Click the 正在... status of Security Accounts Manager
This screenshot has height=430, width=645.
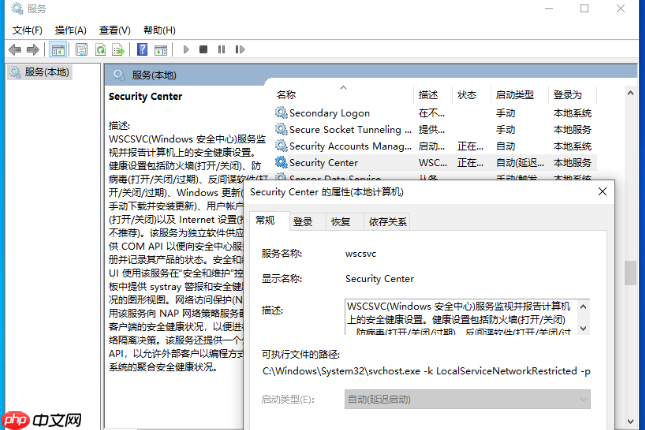471,146
